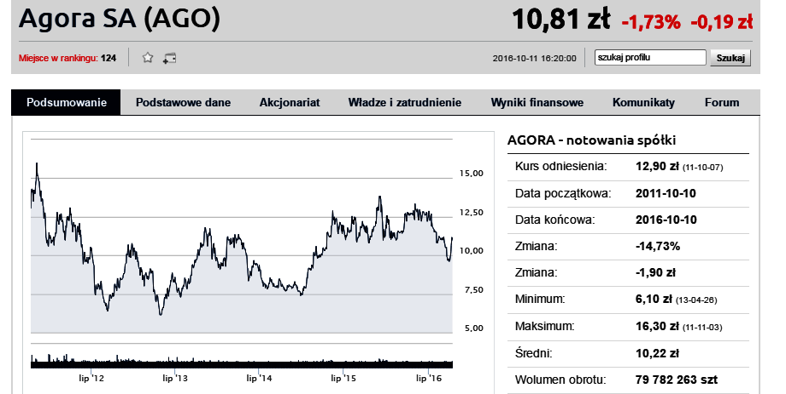Switch to the Podstawowe dane tab

pyautogui.click(x=183, y=102)
